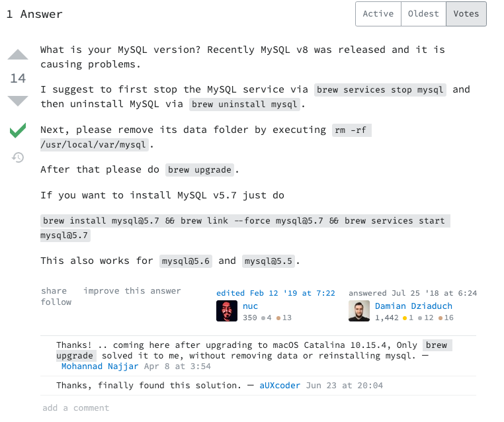This screenshot has height=422, width=504.
Task: Upvote the MySQL answer
Action: pyautogui.click(x=18, y=56)
